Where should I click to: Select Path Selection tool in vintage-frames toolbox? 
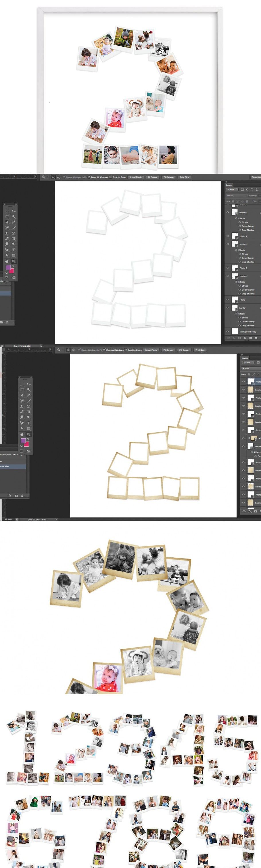[22, 429]
